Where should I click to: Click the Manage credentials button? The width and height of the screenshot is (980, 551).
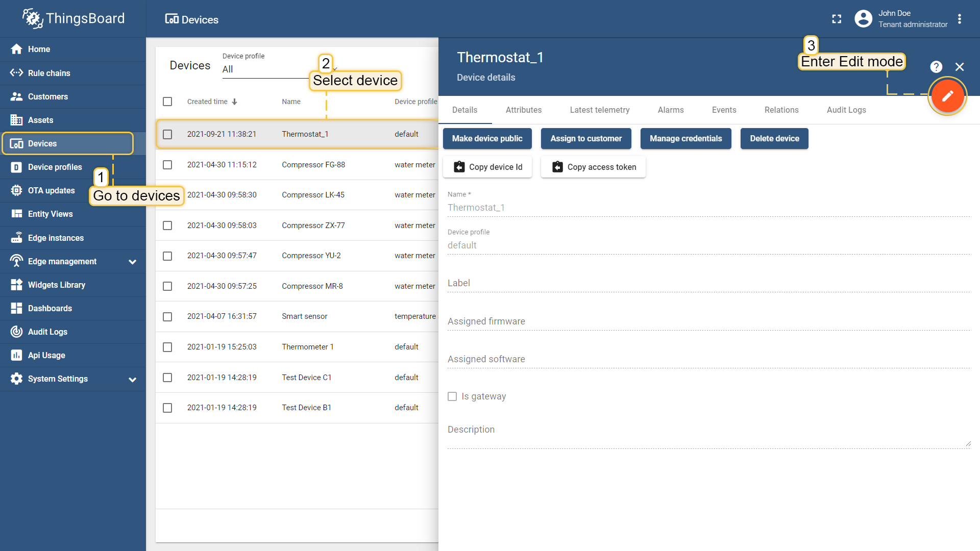685,139
